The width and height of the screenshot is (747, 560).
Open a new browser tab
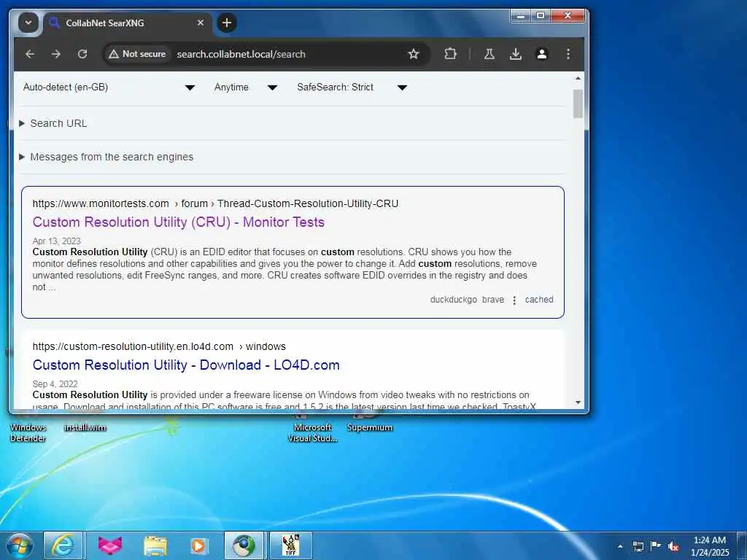pos(227,23)
